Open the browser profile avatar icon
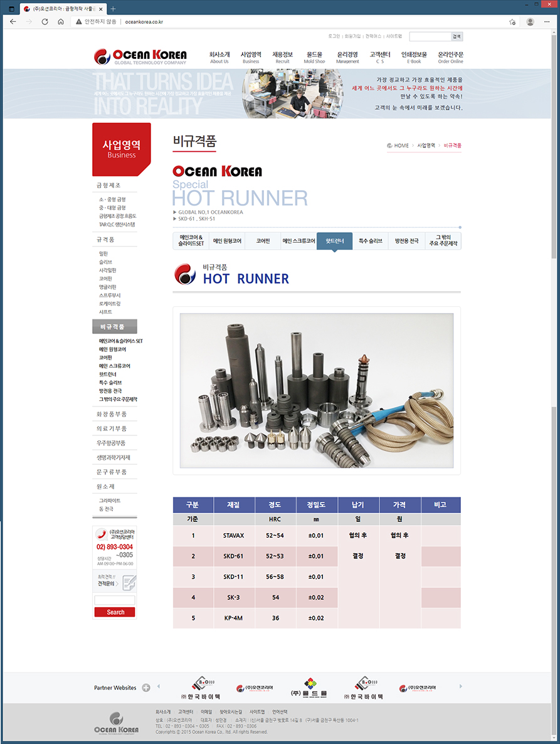The width and height of the screenshot is (560, 744). click(530, 21)
